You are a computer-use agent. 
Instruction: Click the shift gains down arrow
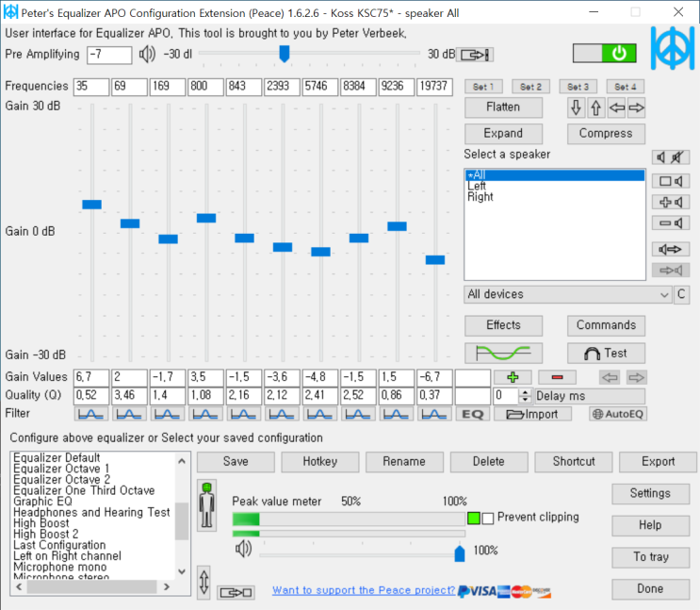pos(576,107)
